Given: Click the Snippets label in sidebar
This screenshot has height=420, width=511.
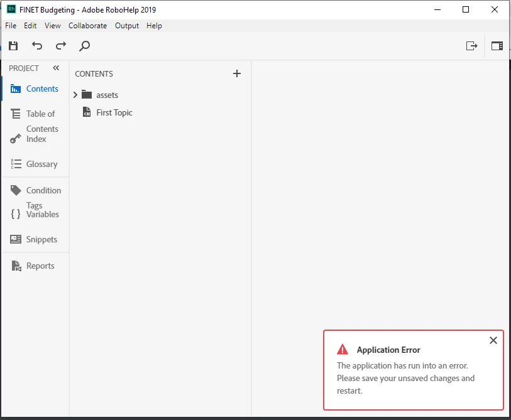Looking at the screenshot, I should [41, 240].
